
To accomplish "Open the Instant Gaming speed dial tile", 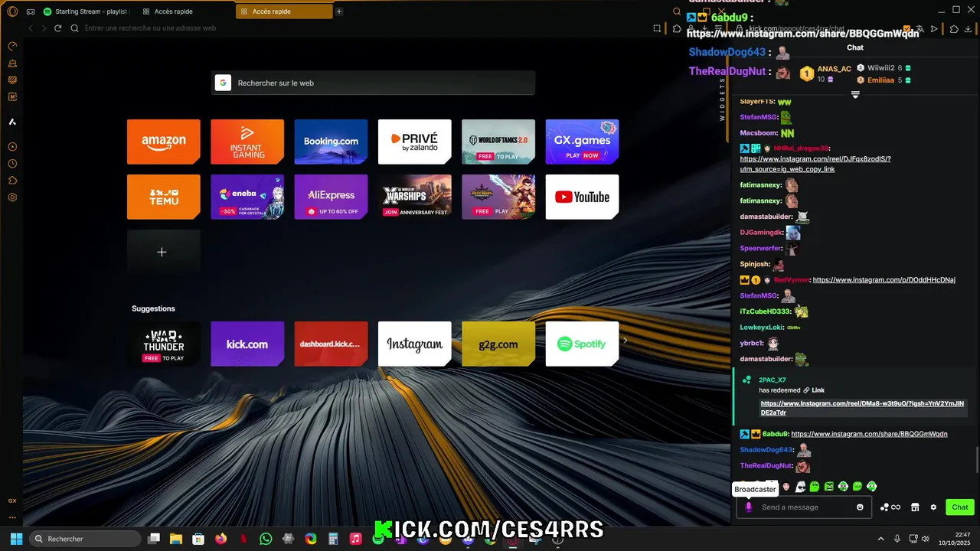I will click(x=247, y=142).
